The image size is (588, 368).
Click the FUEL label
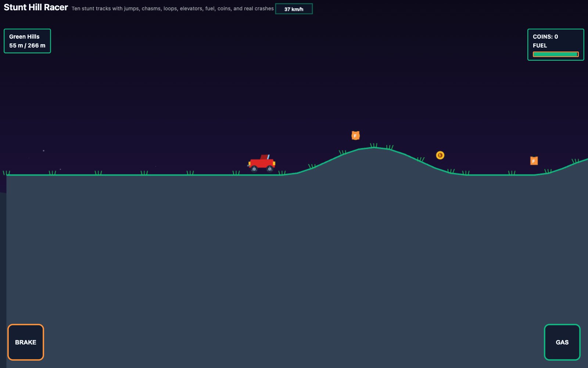click(x=540, y=45)
